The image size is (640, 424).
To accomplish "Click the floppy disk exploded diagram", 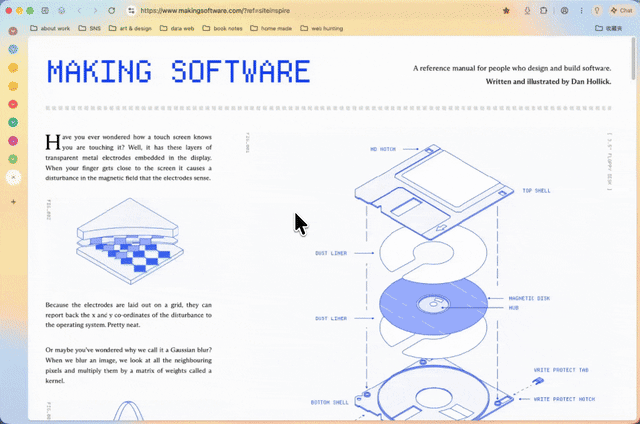I will click(433, 282).
